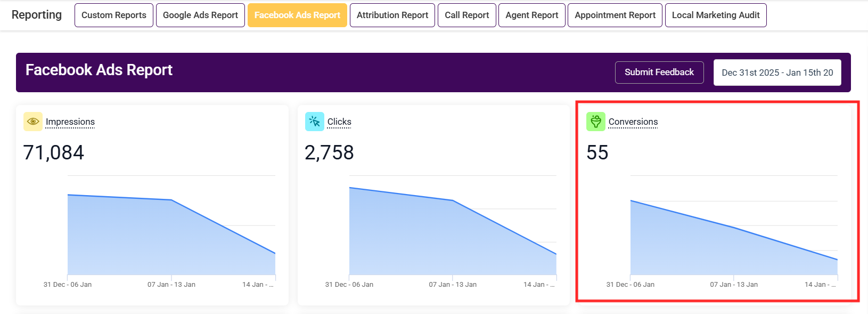
Task: Click '31 Dec - 06 Jan' under Conversions chart
Action: (x=630, y=285)
